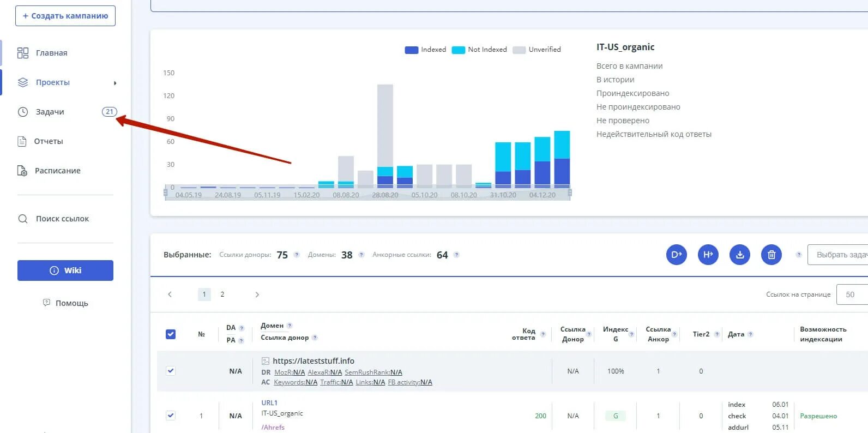Open https://latestsuff.info domain link
Screen dimensions: 868x433
pos(314,361)
